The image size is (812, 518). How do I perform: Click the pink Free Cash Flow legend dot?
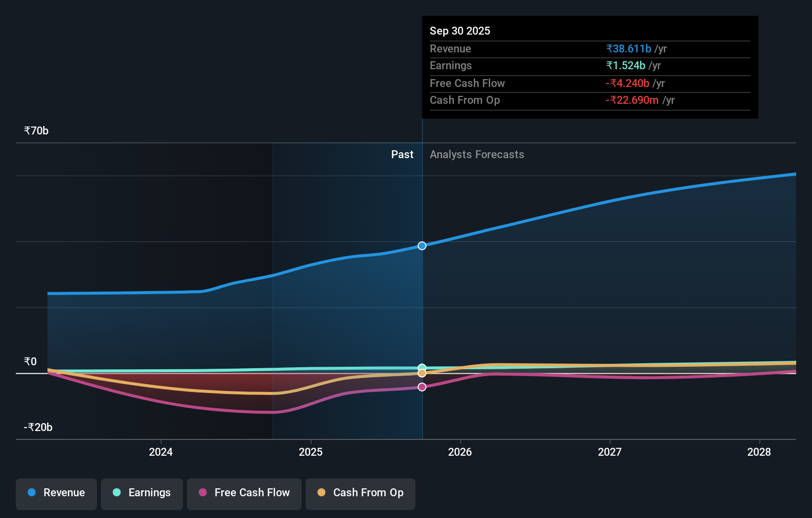click(x=202, y=493)
